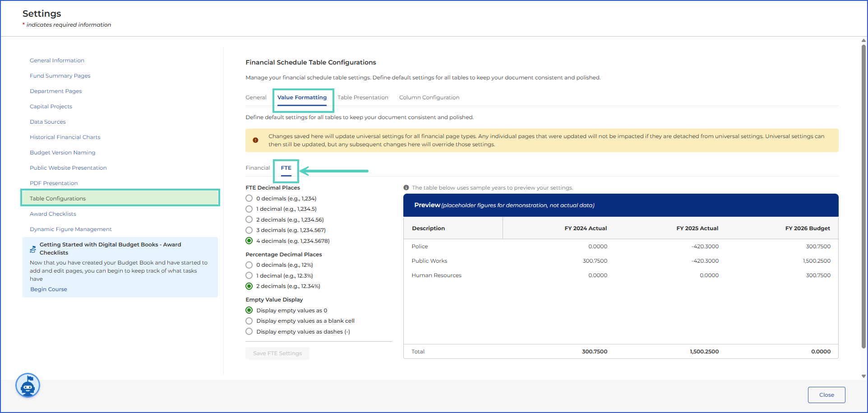Select the FTE sub-tab
This screenshot has width=868, height=413.
[286, 168]
